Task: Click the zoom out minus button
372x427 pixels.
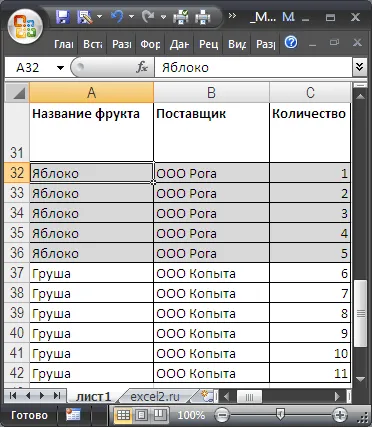Action: click(x=222, y=415)
